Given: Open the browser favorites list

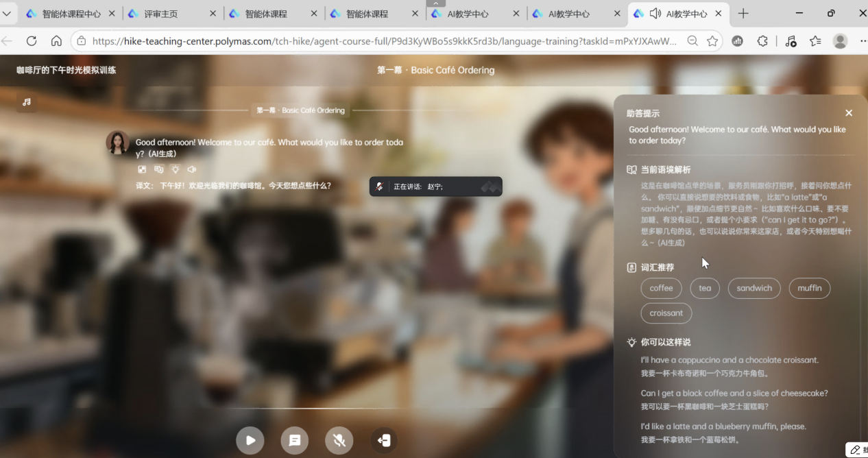Looking at the screenshot, I should 815,41.
